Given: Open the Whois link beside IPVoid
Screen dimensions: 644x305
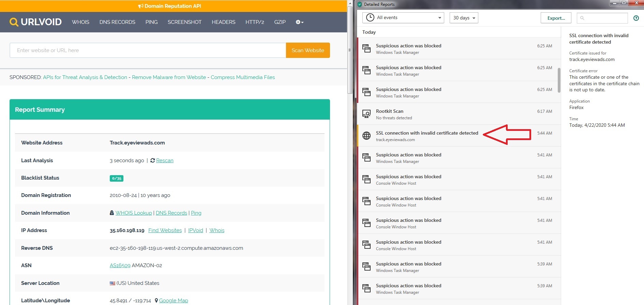Looking at the screenshot, I should 217,230.
